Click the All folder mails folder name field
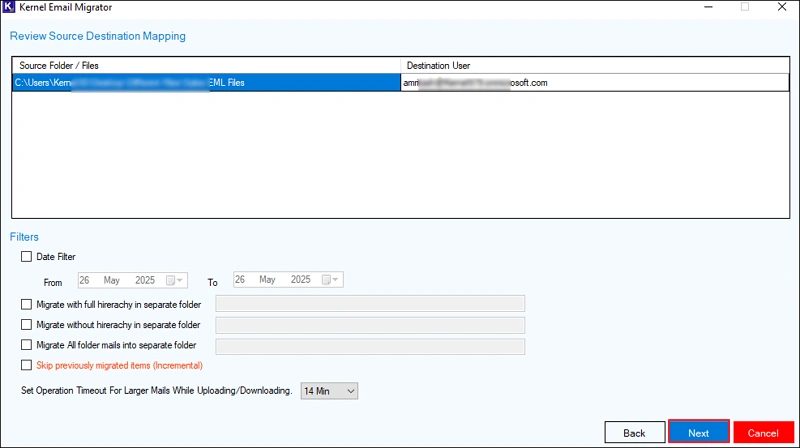The image size is (800, 448). (x=370, y=346)
